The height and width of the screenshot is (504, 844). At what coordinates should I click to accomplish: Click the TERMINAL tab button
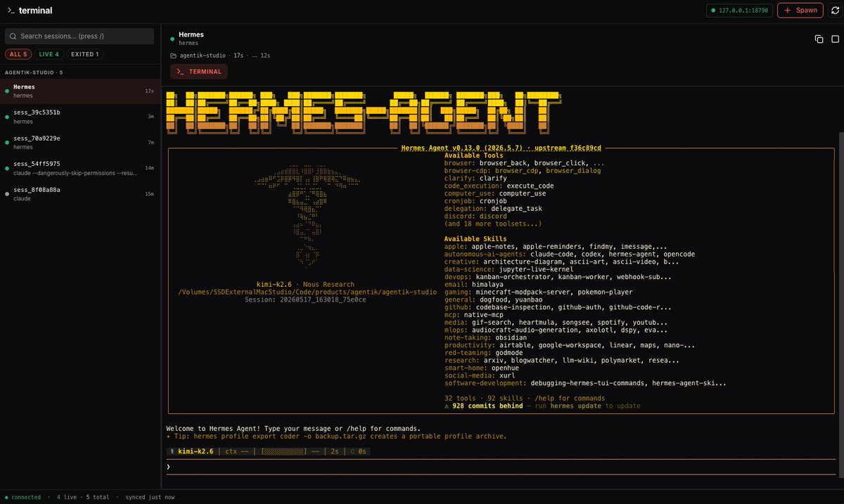[199, 72]
